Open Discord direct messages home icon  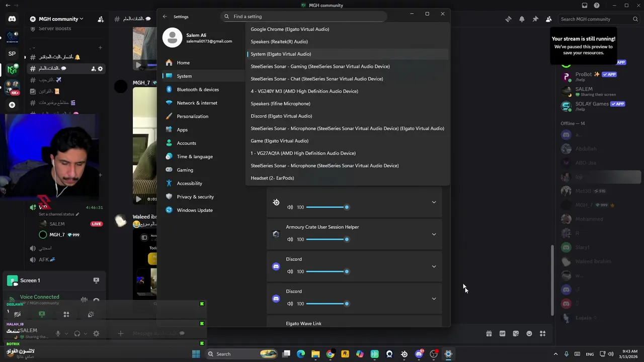click(x=12, y=19)
